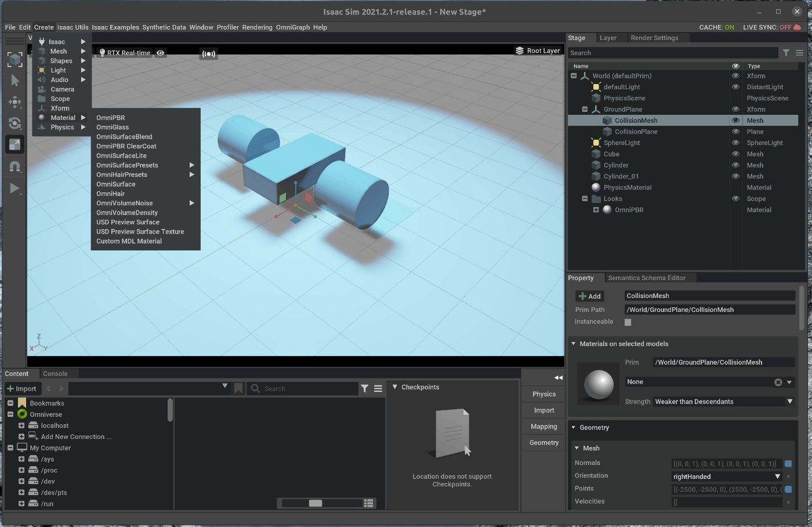Screen dimensions: 812x527
Task: Click the OmniPBR material sphere icon in Stage
Action: [607, 210]
